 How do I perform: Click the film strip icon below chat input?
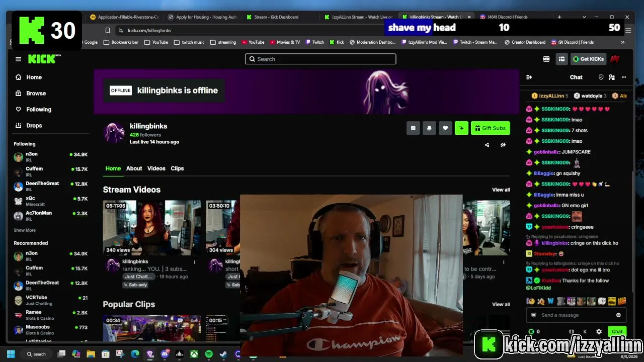(x=572, y=331)
